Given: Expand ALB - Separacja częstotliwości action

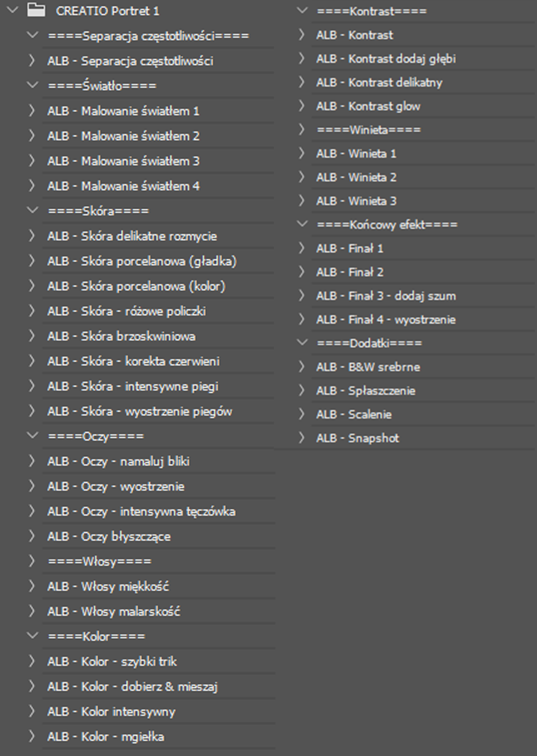Looking at the screenshot, I should point(32,60).
